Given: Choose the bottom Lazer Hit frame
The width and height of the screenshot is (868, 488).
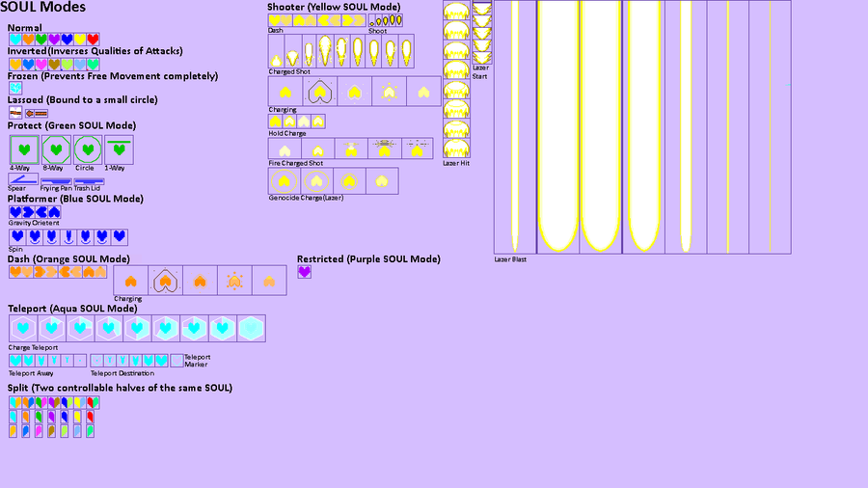Looking at the screenshot, I should pyautogui.click(x=456, y=149).
